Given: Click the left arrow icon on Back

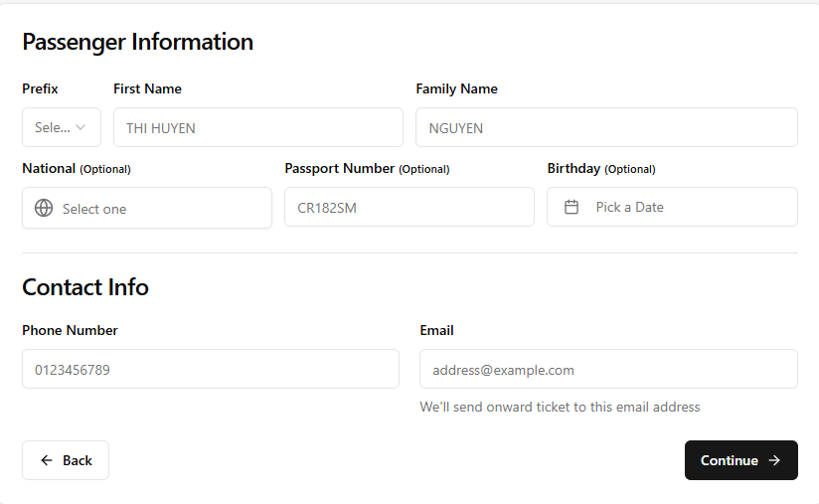Looking at the screenshot, I should pyautogui.click(x=47, y=460).
